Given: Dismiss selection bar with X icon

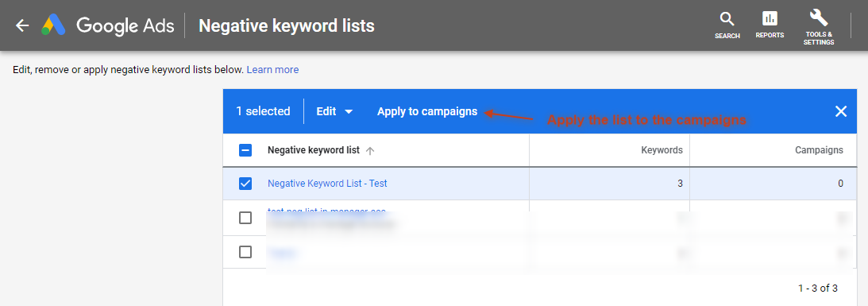Looking at the screenshot, I should [841, 111].
